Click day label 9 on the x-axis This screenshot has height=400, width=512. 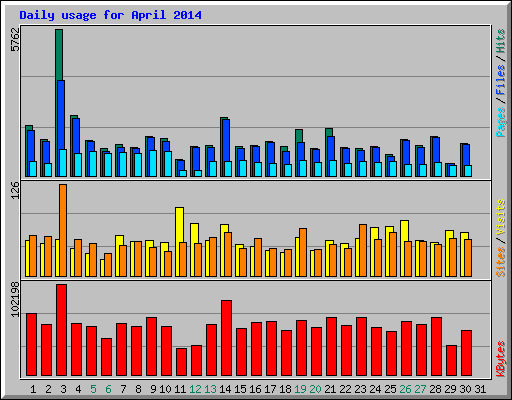[153, 389]
